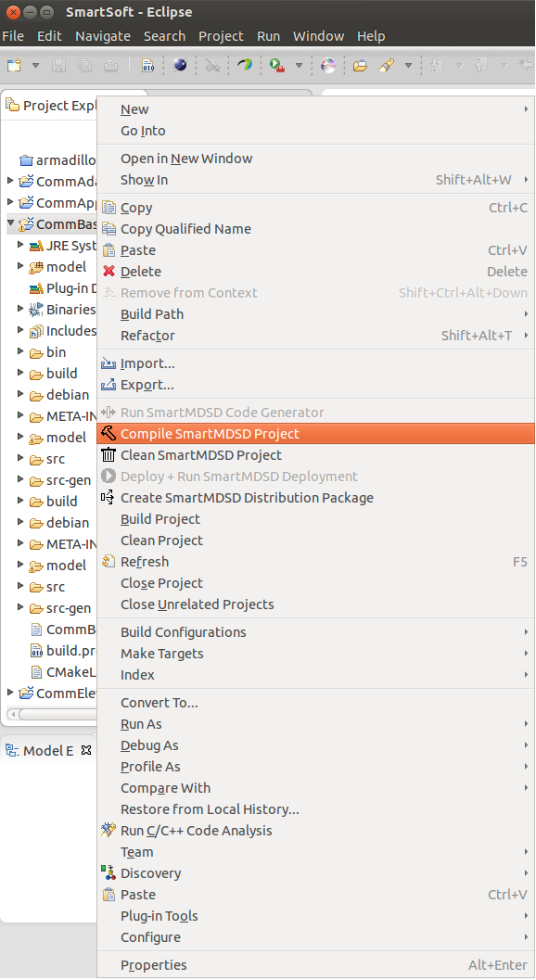Select the armadillo project folder
Image resolution: width=536 pixels, height=980 pixels.
(x=57, y=160)
